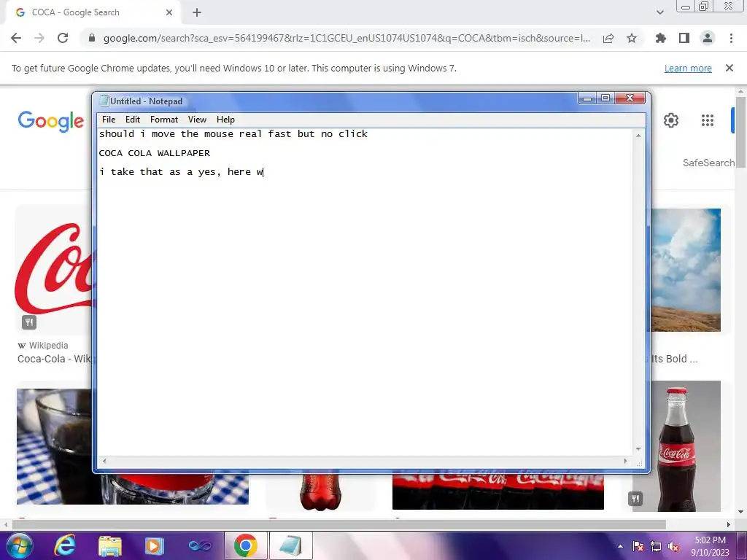Click Notepad horizontal scroll right arrow
This screenshot has width=747, height=560.
pos(625,461)
